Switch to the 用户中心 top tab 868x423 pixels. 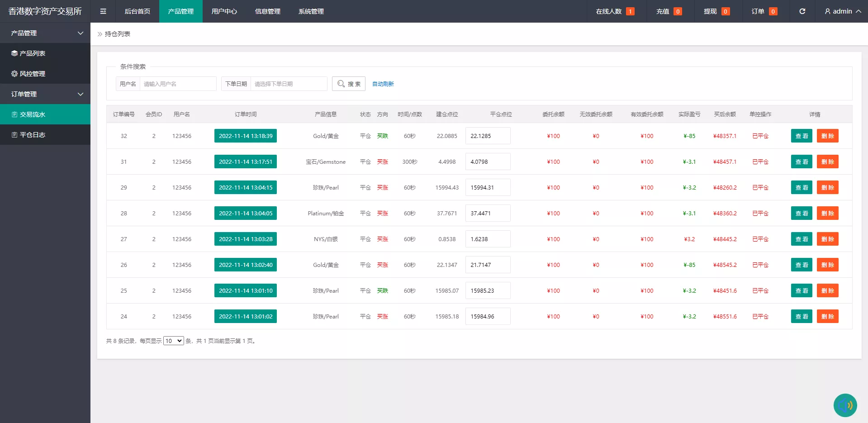coord(224,11)
